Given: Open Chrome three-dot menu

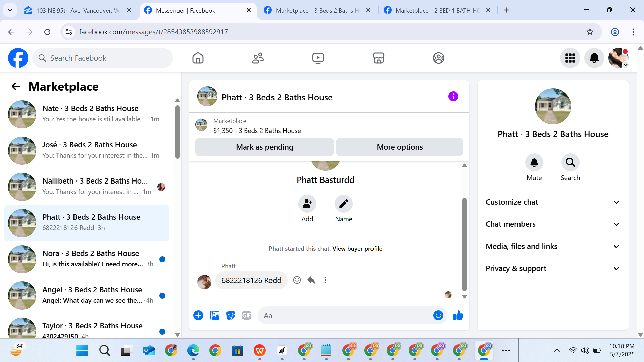Looking at the screenshot, I should pyautogui.click(x=633, y=32).
